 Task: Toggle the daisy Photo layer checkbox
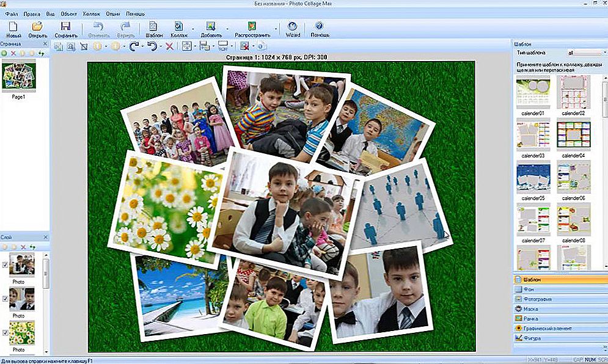5,332
